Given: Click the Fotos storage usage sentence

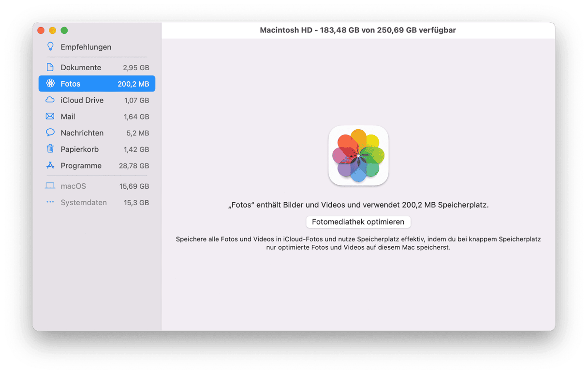Looking at the screenshot, I should (358, 205).
